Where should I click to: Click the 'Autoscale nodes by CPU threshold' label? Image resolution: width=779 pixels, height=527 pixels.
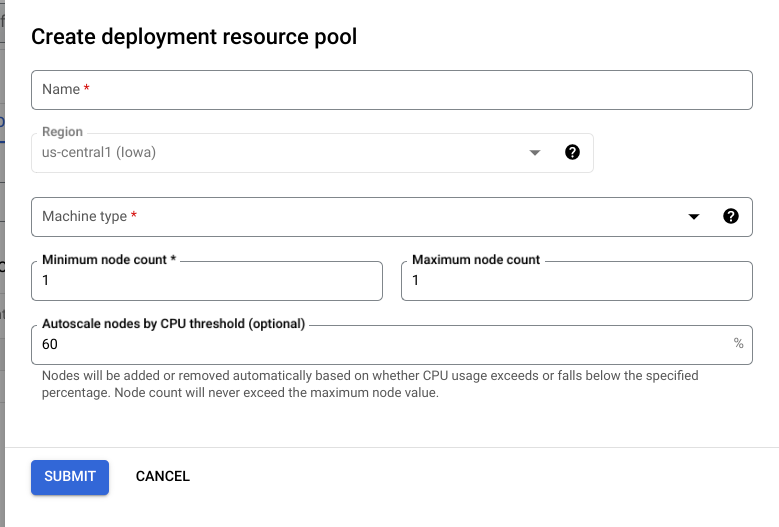[173, 324]
